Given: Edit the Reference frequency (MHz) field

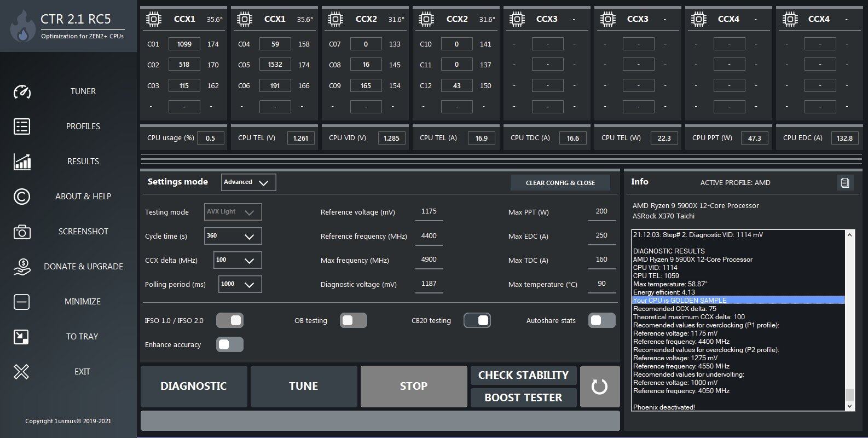Looking at the screenshot, I should pyautogui.click(x=429, y=236).
